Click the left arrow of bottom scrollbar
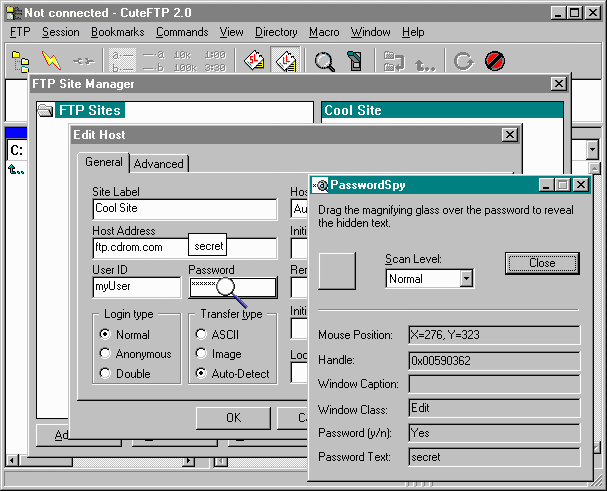This screenshot has height=491, width=607. 12,461
